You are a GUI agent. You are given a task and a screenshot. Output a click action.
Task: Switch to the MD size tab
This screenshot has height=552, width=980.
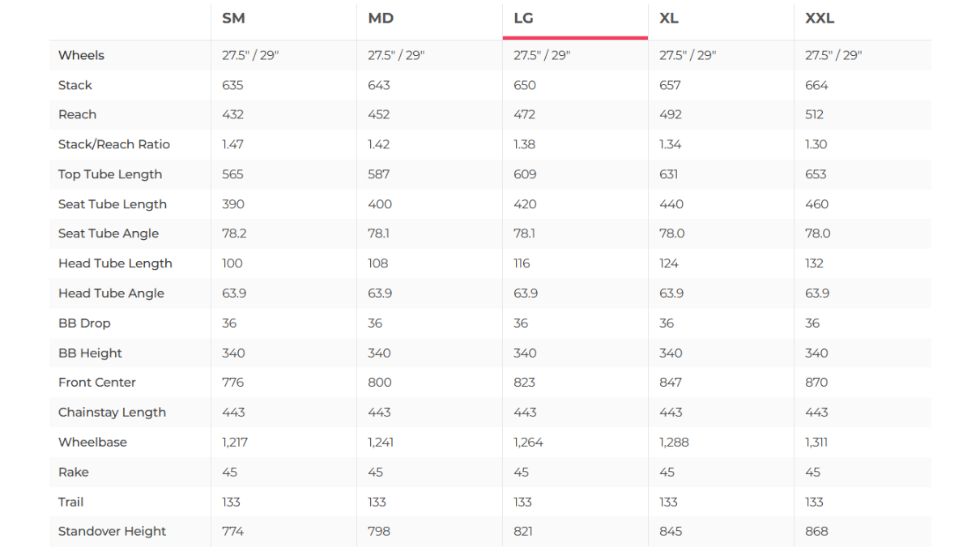click(x=381, y=19)
